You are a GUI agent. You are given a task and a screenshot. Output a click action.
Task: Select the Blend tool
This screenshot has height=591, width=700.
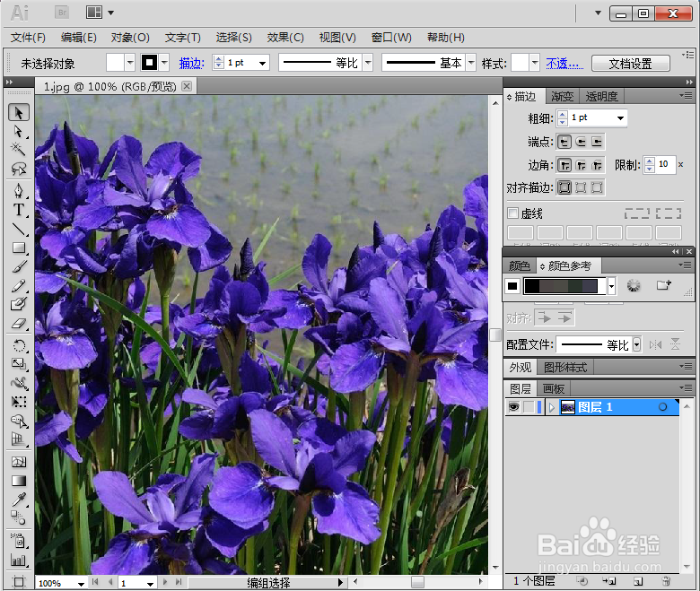(19, 518)
